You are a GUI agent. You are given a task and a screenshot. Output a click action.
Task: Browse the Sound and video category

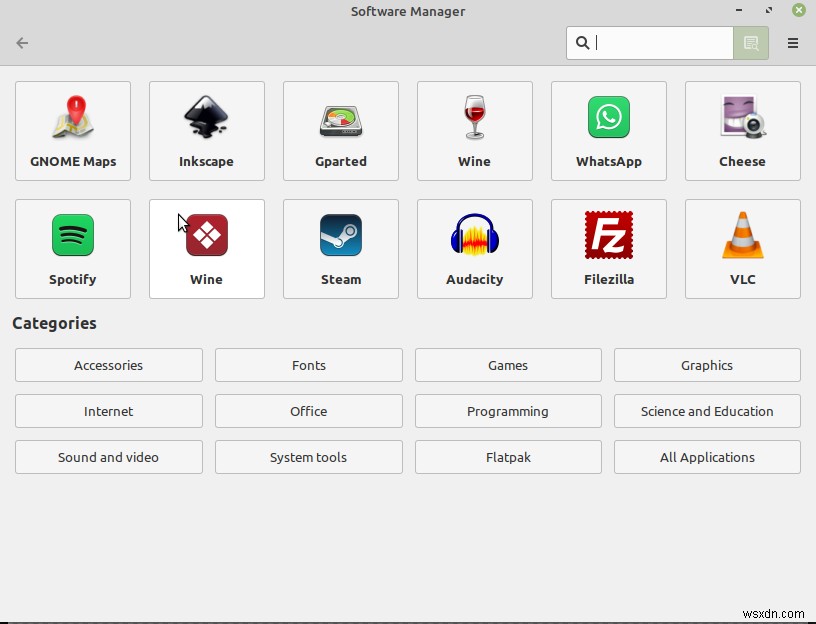[x=109, y=457]
